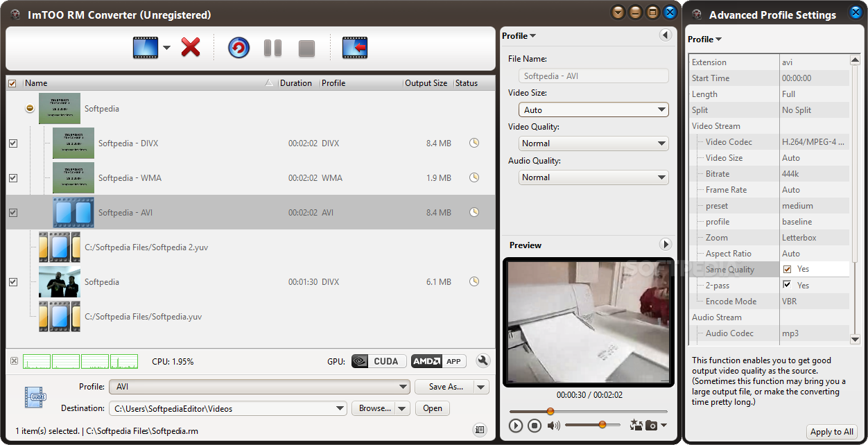Sort list by Name column header

point(148,83)
